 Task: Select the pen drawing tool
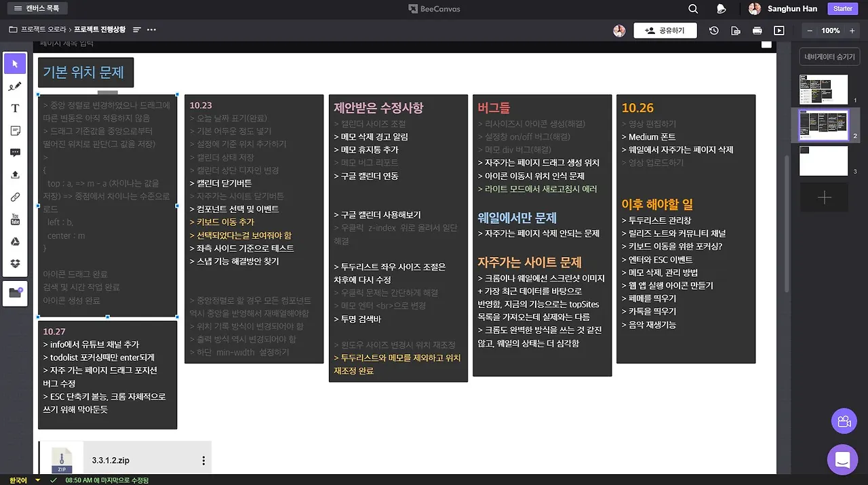click(x=15, y=86)
